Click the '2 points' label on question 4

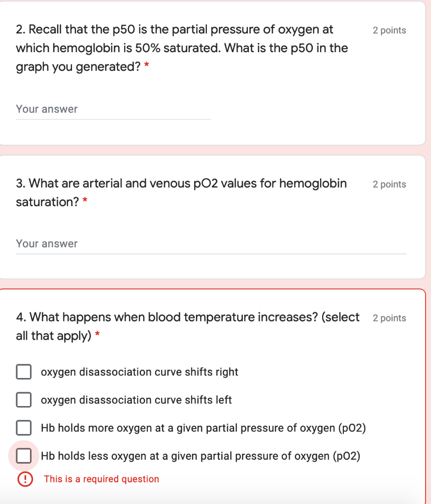point(389,318)
